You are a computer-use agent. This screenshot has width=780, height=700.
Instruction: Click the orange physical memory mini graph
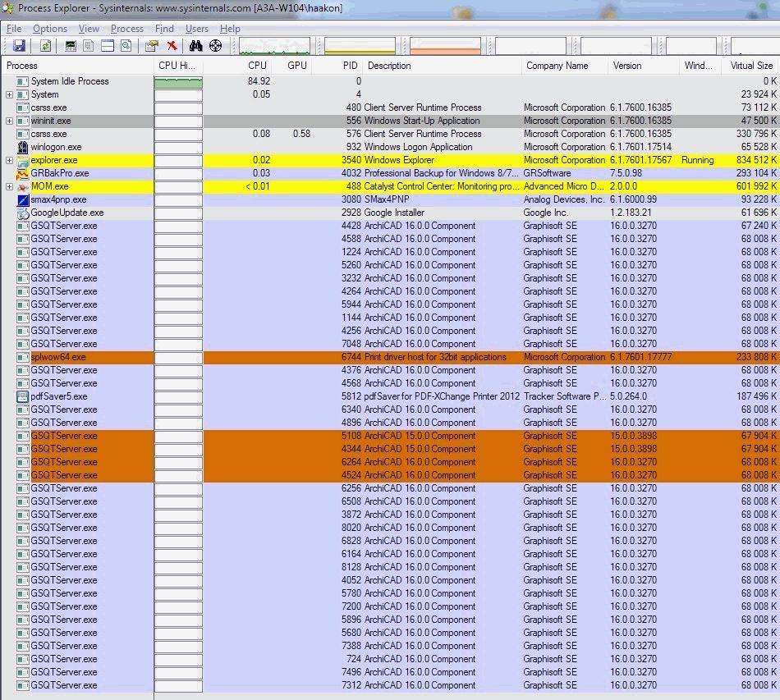445,46
